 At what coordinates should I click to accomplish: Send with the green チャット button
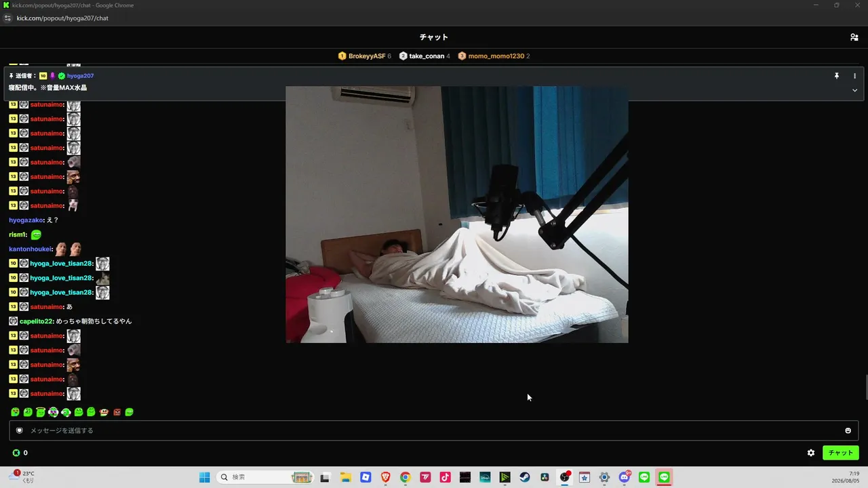point(840,453)
